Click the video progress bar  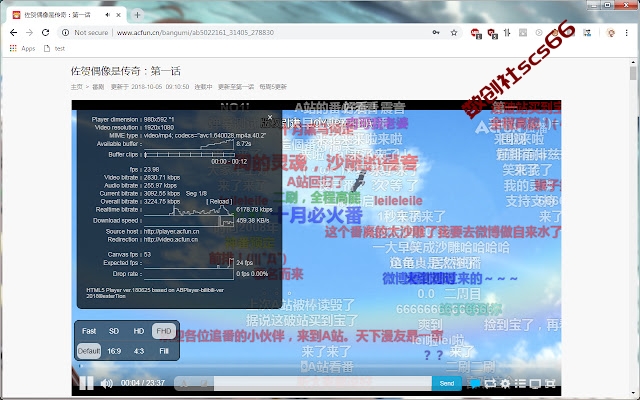(x=316, y=366)
